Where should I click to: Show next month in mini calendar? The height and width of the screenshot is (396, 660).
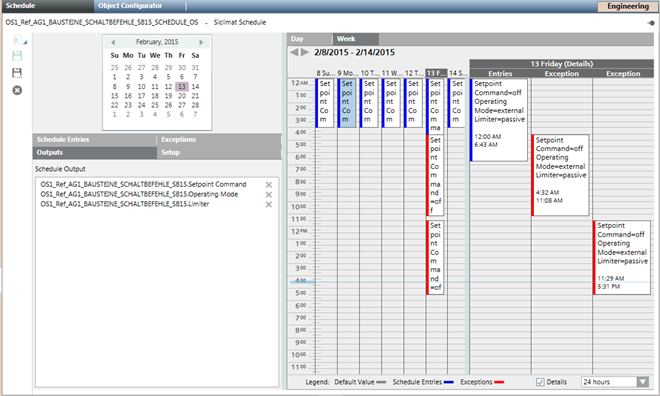tap(201, 42)
